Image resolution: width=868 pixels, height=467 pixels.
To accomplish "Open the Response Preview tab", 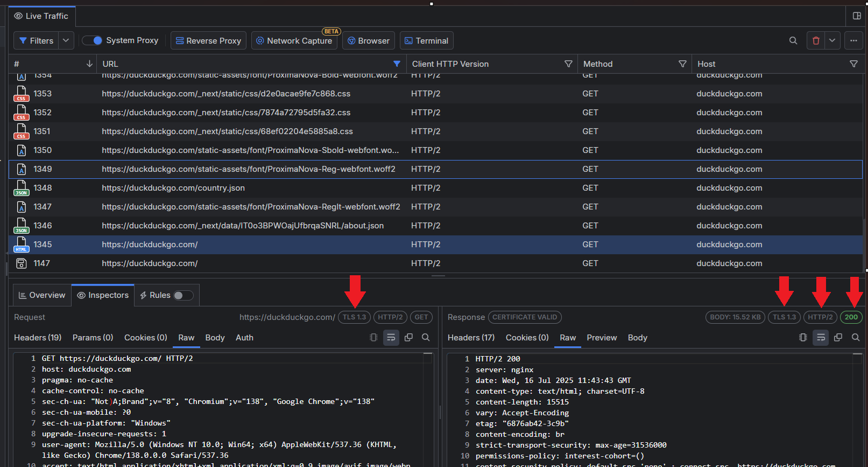I will (602, 338).
